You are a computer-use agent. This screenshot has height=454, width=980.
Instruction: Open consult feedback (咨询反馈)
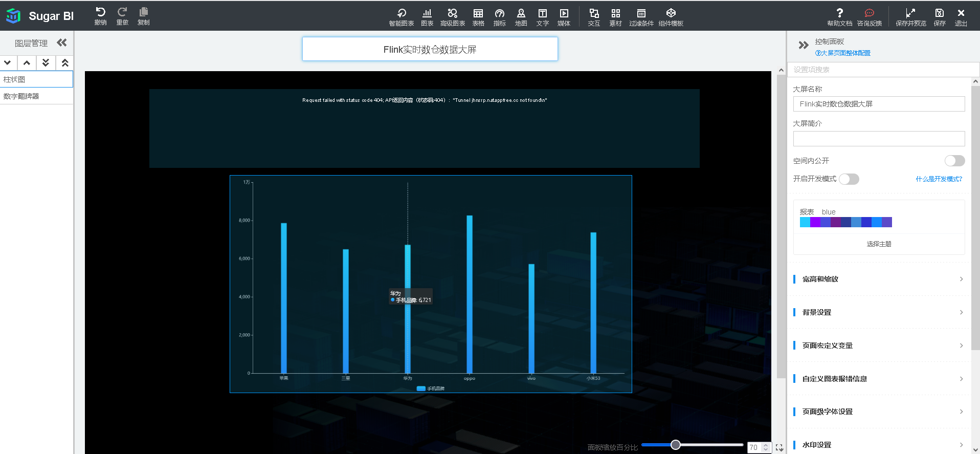point(870,17)
